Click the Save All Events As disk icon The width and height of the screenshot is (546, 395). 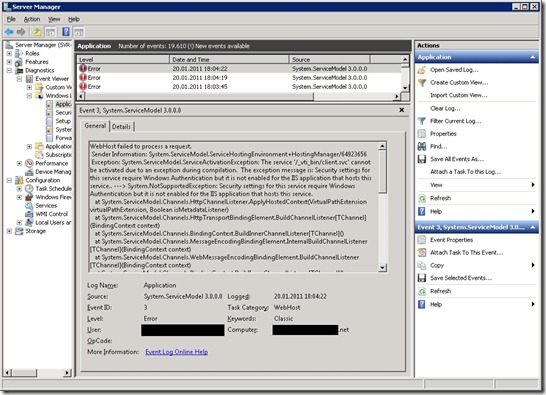(x=422, y=159)
